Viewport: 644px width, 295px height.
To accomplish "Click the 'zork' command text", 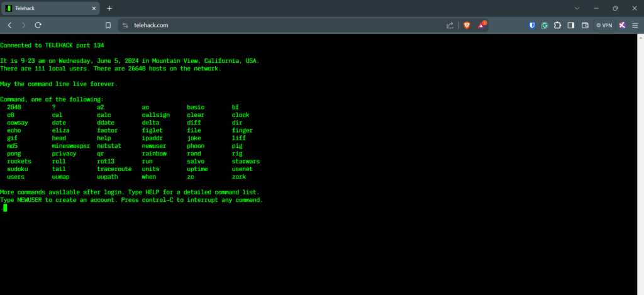I will [238, 177].
